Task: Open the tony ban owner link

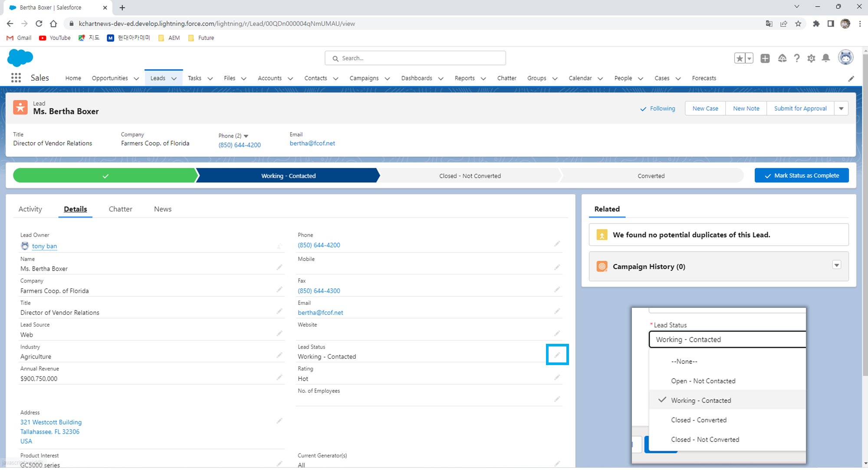Action: 44,246
